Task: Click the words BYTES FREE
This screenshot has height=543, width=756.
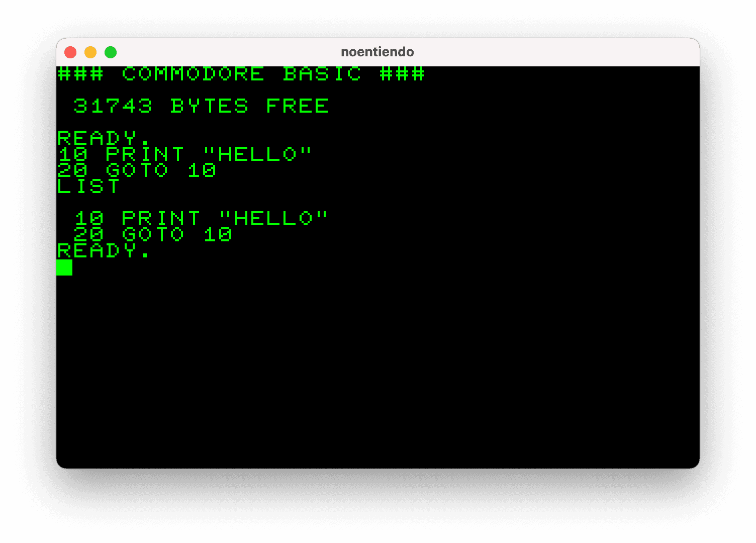Action: (x=249, y=106)
